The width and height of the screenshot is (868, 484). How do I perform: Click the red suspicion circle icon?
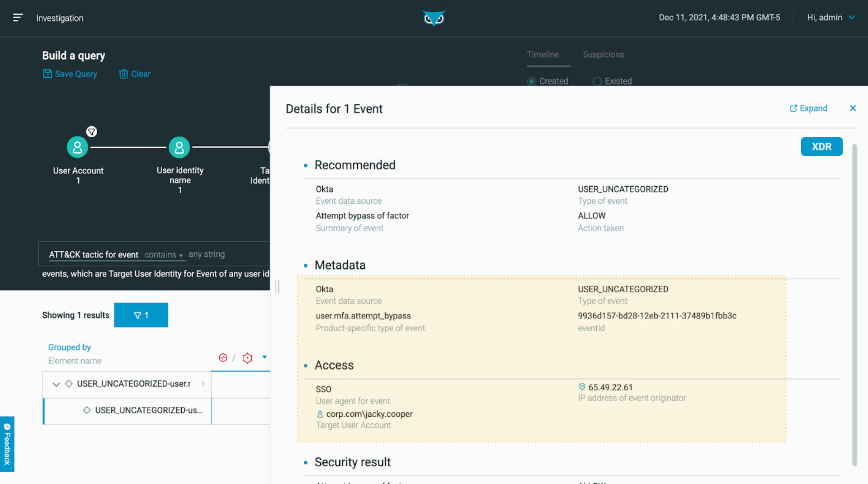pyautogui.click(x=223, y=358)
